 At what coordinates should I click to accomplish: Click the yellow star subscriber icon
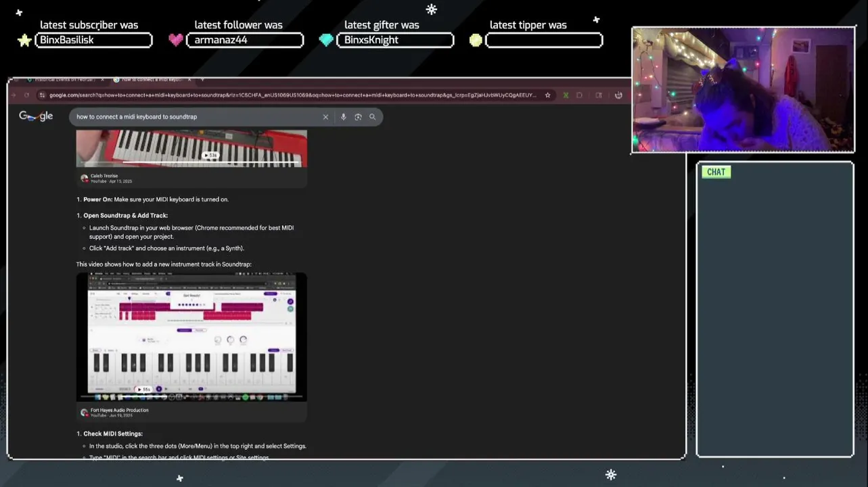tap(24, 41)
